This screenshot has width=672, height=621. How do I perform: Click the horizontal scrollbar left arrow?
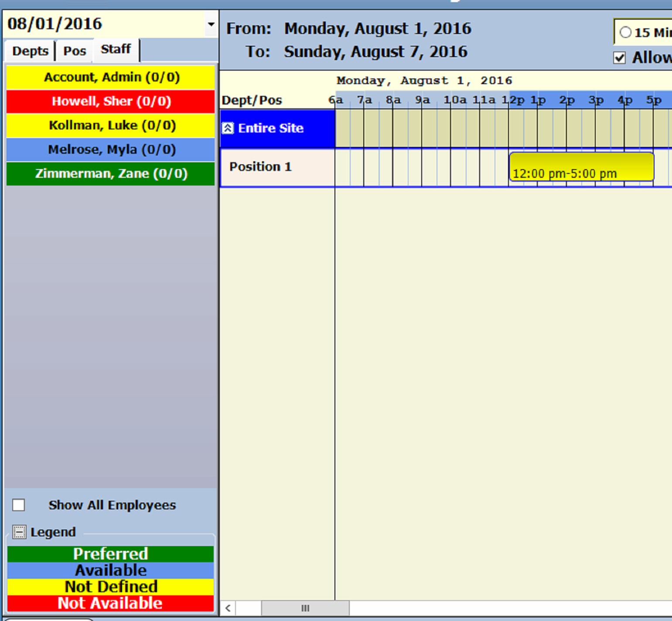tap(228, 608)
